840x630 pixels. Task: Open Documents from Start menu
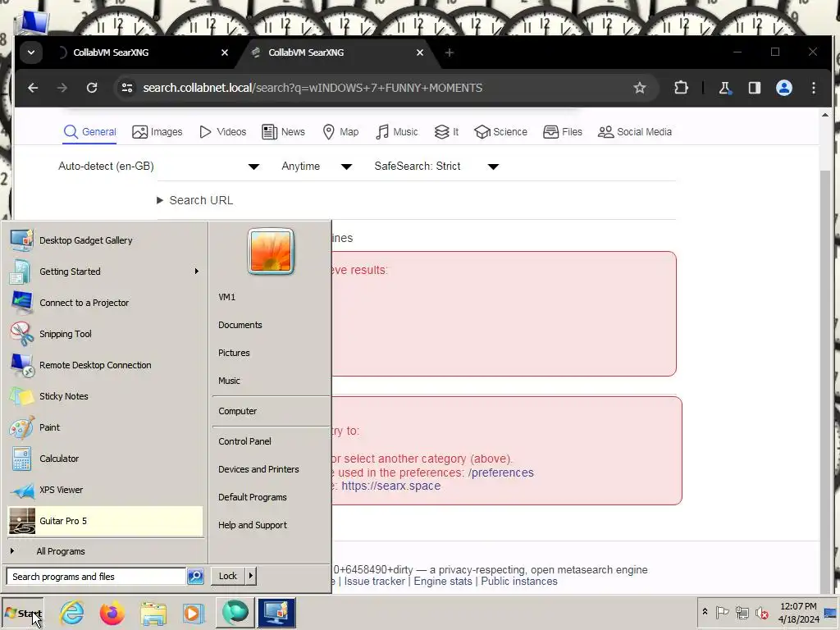240,325
